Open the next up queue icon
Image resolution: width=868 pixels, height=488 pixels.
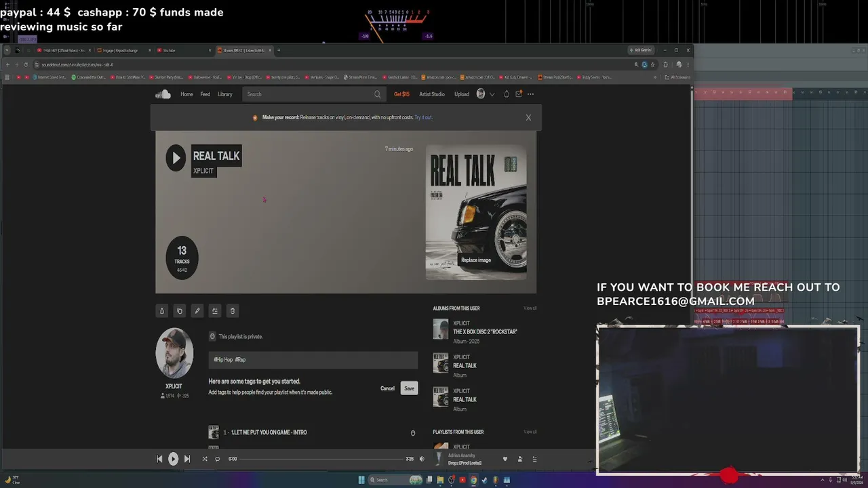coord(534,459)
